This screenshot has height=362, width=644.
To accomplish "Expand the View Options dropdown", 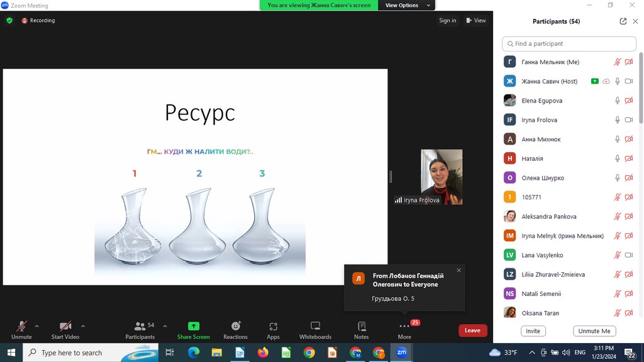I will (x=406, y=5).
